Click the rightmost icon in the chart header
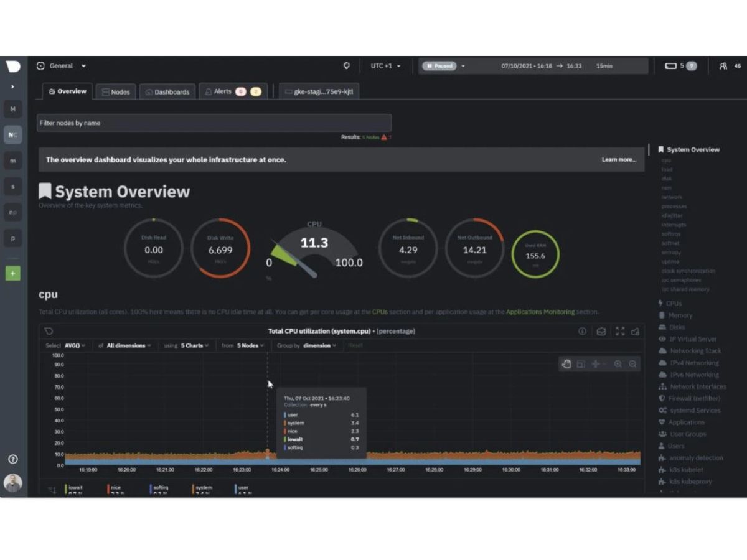Viewport: 747px width, 560px height. coord(636,331)
